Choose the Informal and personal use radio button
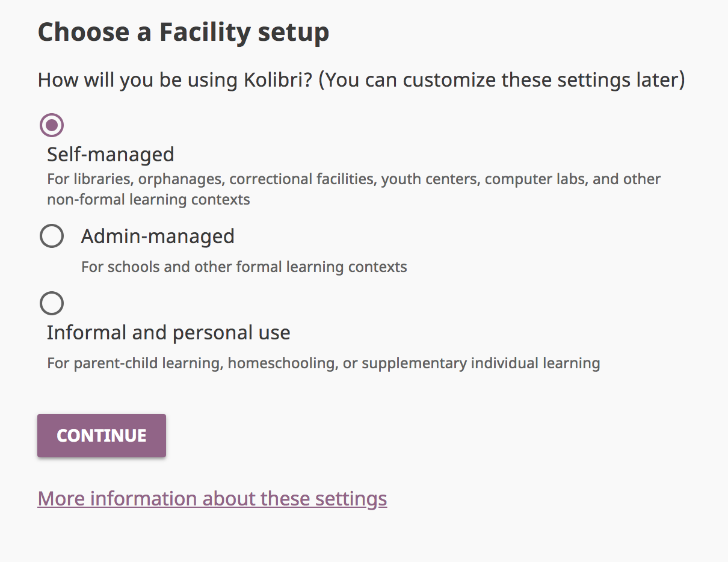728x562 pixels. click(x=52, y=303)
